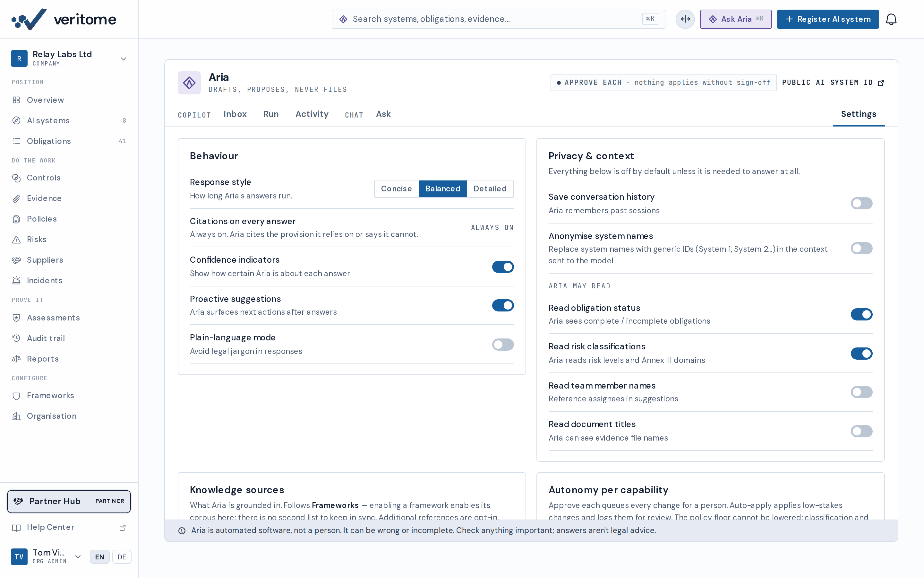The height and width of the screenshot is (578, 924).
Task: Enable Read document titles toggle
Action: pyautogui.click(x=861, y=431)
